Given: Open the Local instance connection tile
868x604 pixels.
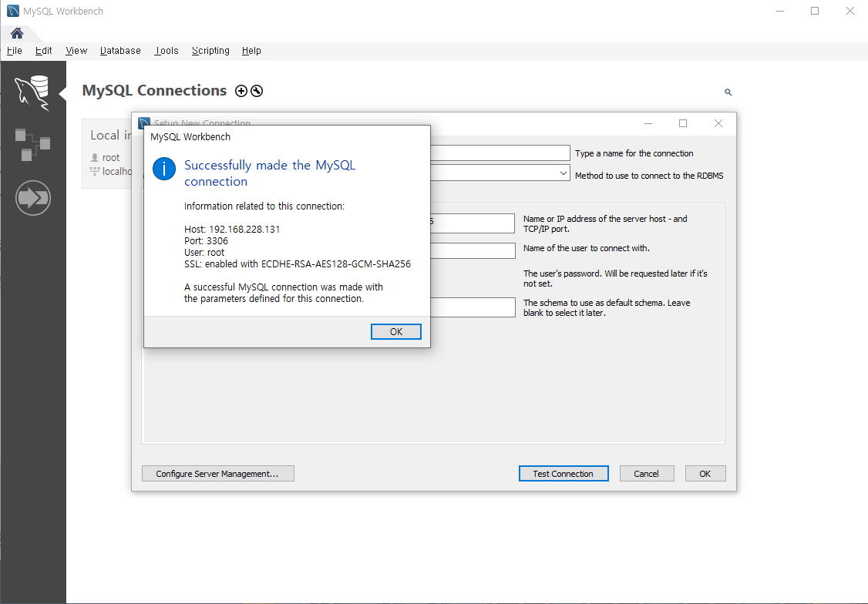Looking at the screenshot, I should tap(107, 154).
